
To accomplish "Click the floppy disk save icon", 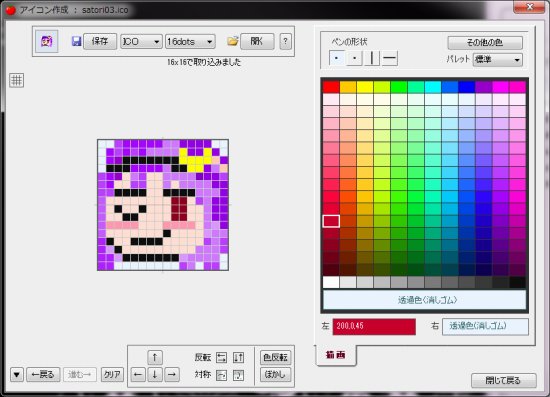I will coord(76,41).
